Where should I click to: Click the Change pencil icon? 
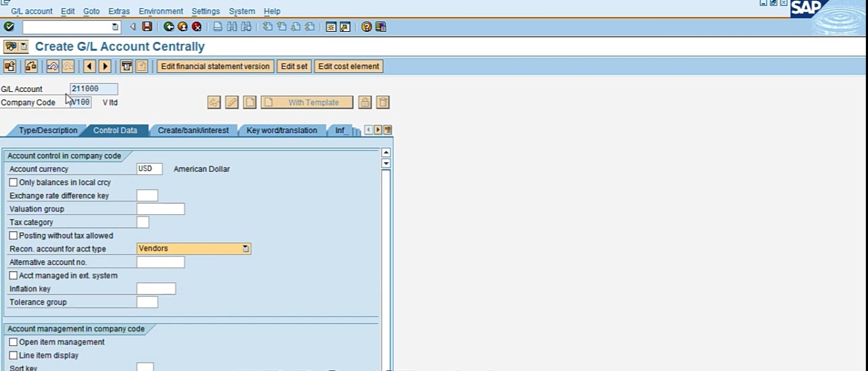(232, 103)
